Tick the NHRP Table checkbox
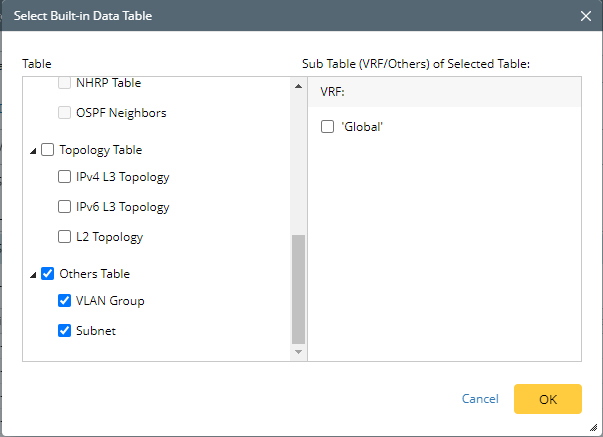The height and width of the screenshot is (437, 603). click(65, 84)
